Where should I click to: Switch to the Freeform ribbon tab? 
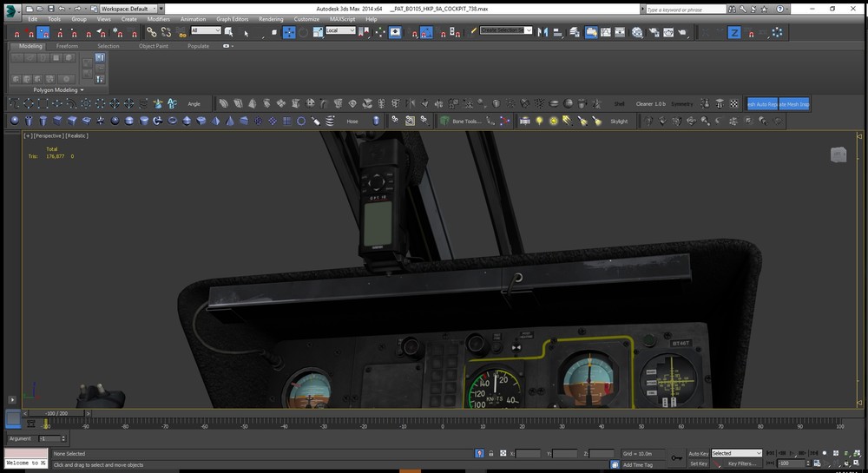tap(67, 46)
